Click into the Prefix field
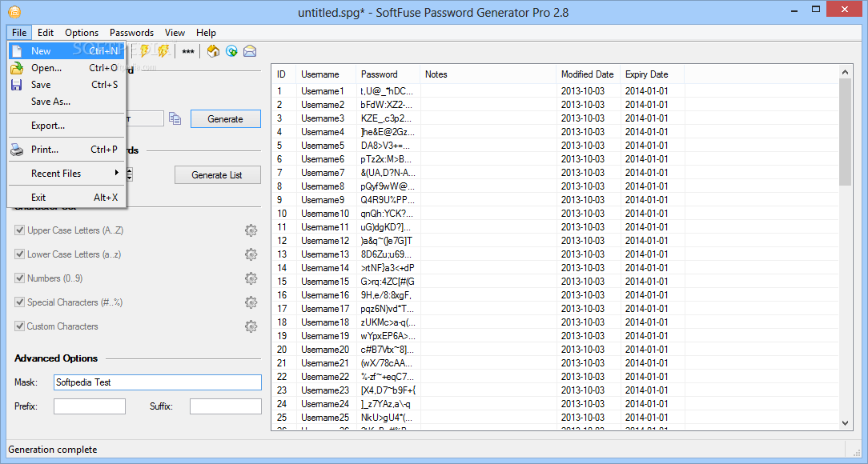The image size is (868, 464). (x=90, y=406)
